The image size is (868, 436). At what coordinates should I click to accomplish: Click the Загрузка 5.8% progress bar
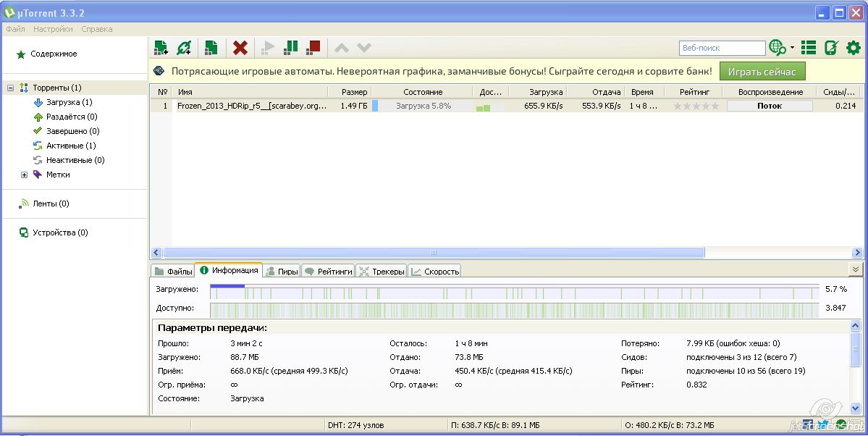(424, 105)
